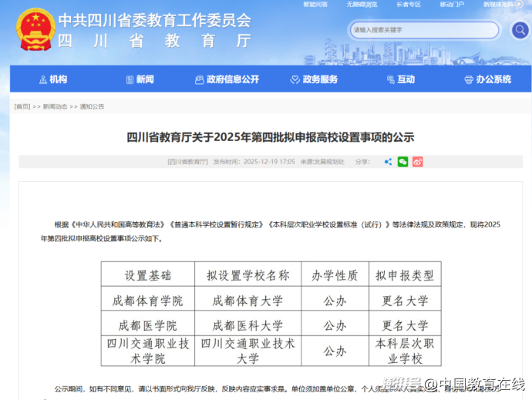Viewport: 532px width, 400px height.
Task: Click the blue share icon
Action: [388, 162]
